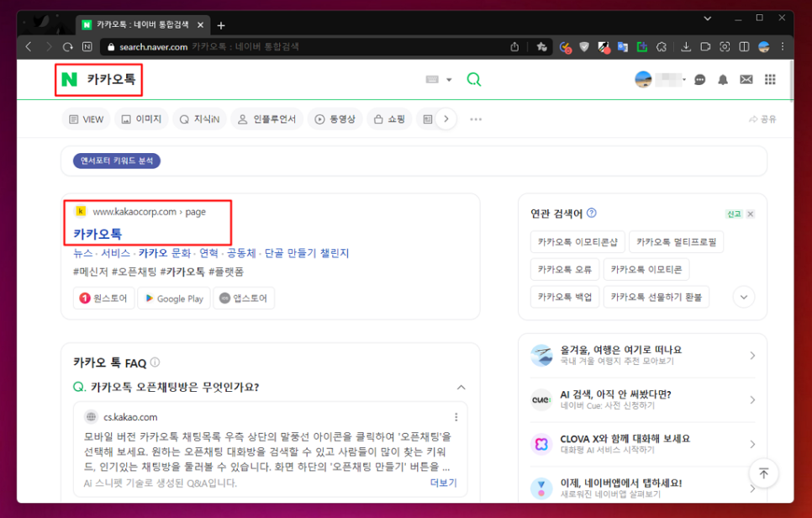Select 카카오톡 멀티프로필 related keyword
The width and height of the screenshot is (812, 518).
click(x=676, y=242)
